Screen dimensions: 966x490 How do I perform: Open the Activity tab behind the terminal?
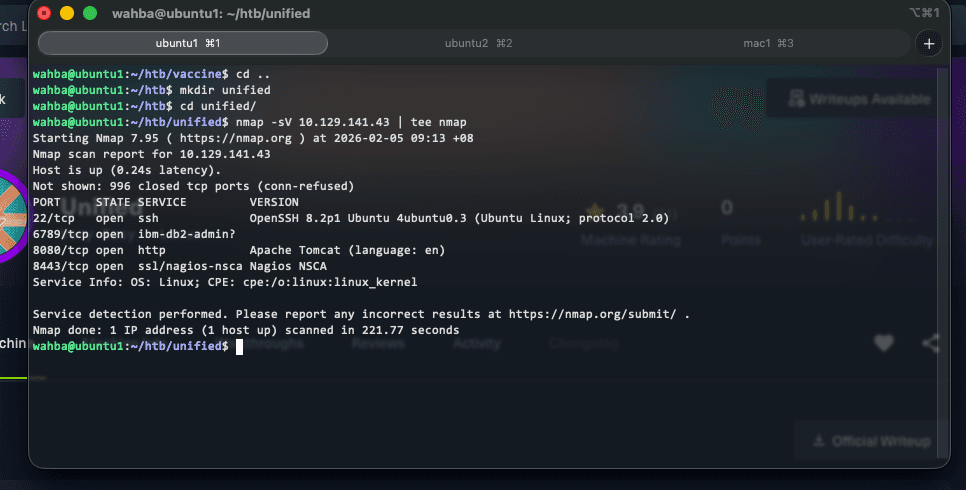pos(476,343)
